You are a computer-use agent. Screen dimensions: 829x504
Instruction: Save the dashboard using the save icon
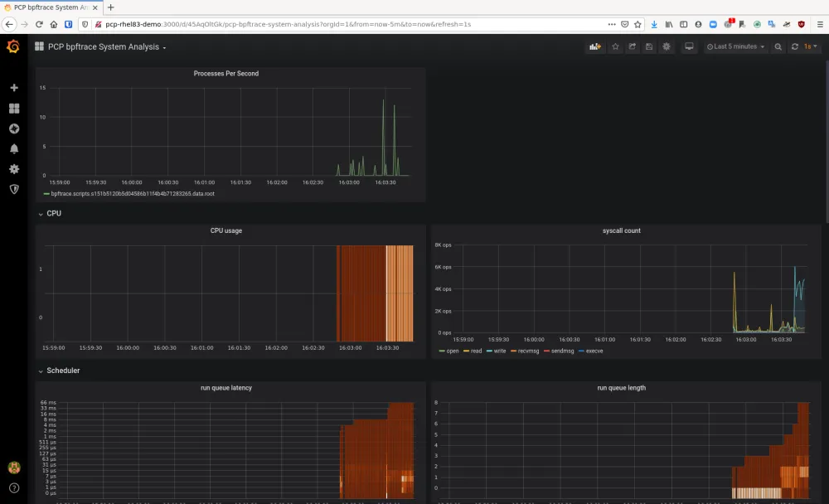coord(649,47)
